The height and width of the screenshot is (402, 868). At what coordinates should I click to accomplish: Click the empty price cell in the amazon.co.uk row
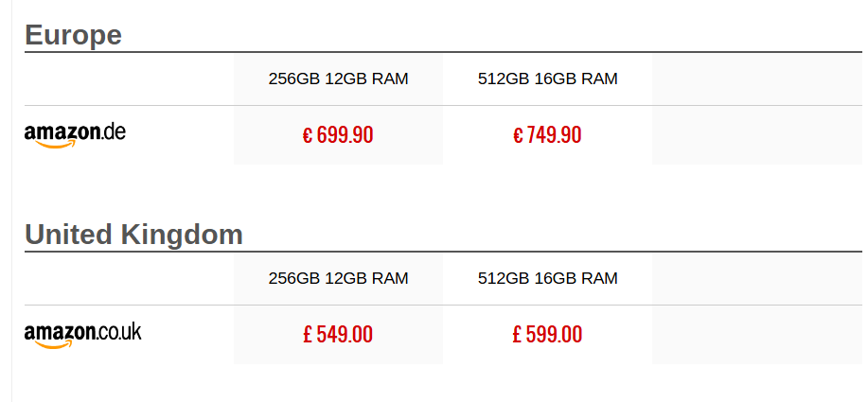(756, 335)
